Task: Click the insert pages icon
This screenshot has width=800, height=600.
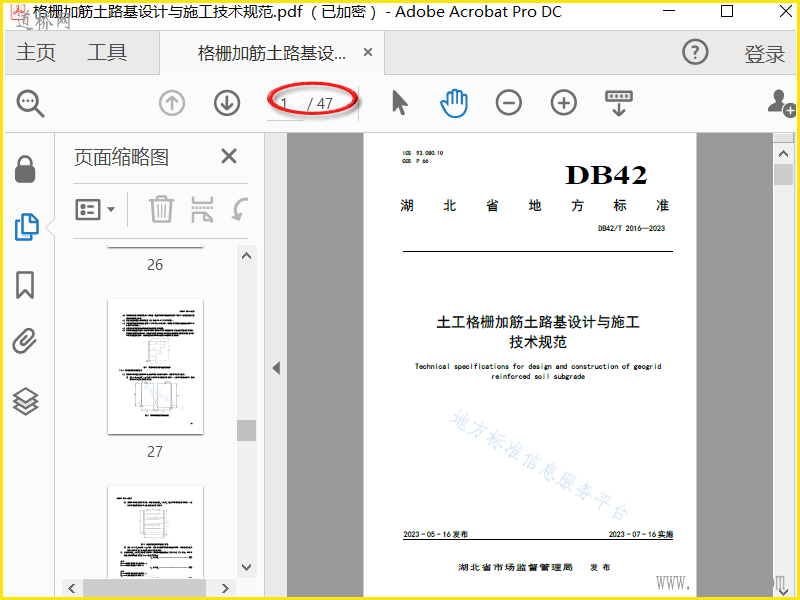Action: click(x=202, y=210)
